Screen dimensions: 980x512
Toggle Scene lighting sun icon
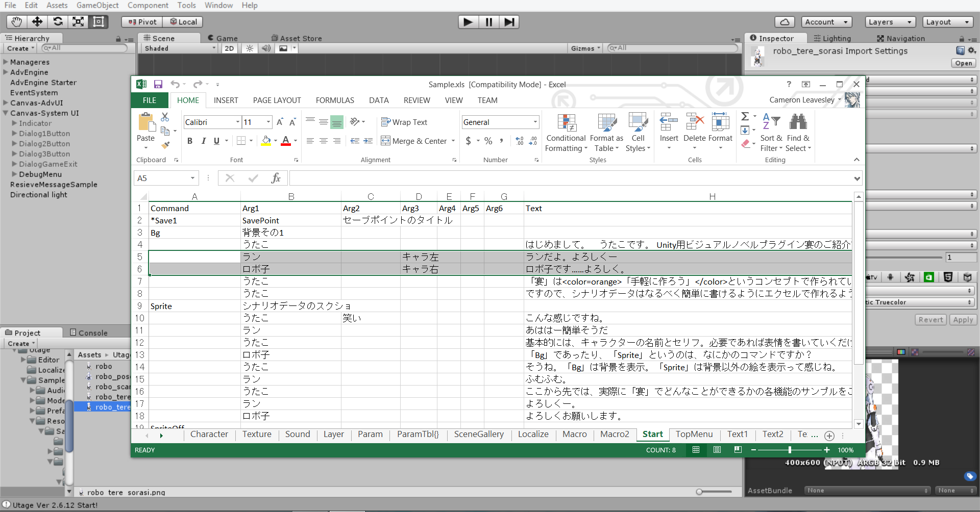coord(250,48)
